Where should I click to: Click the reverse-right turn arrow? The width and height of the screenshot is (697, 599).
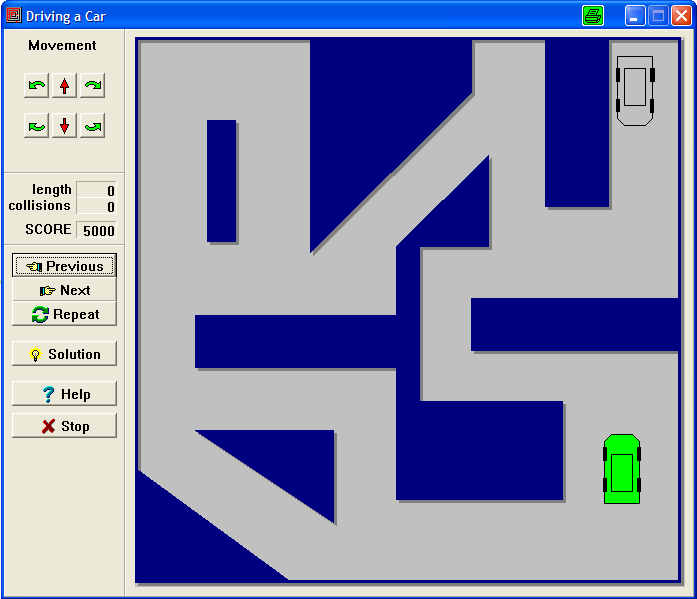[x=92, y=126]
